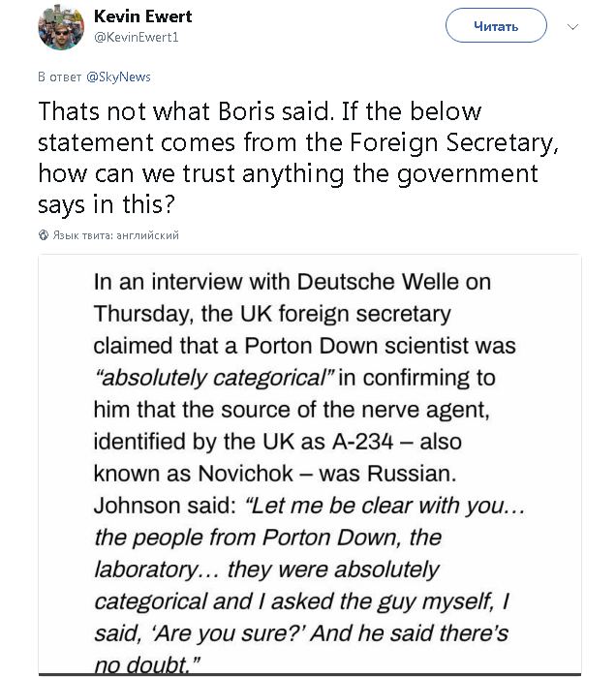Click the tweet line mentioning Boris
Image resolution: width=616 pixels, height=678 pixels.
coord(260,110)
